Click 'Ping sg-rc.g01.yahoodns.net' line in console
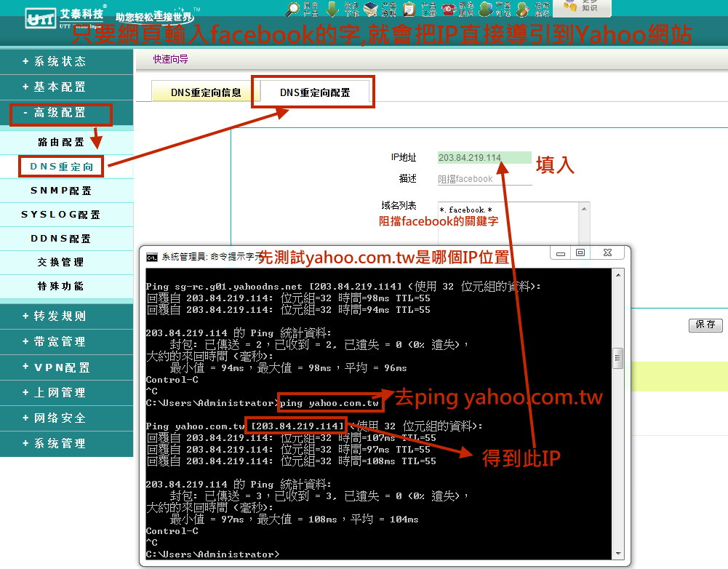Image resolution: width=728 pixels, height=569 pixels. coord(343,286)
